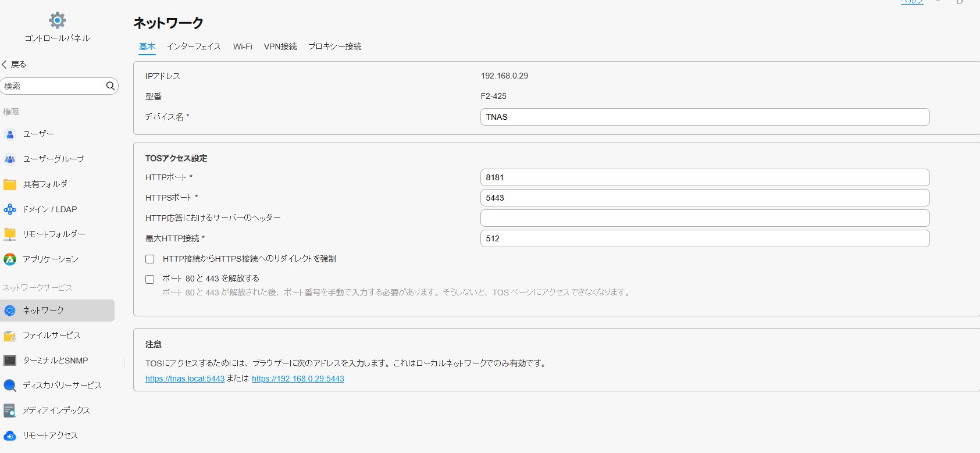Open the ファイルサービス icon
The height and width of the screenshot is (453, 980).
pos(10,336)
